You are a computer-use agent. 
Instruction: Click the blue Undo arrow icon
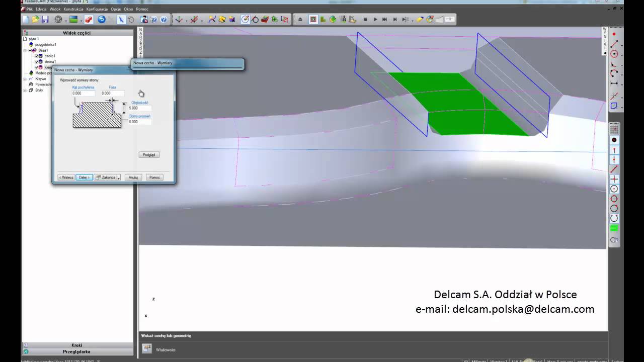tap(102, 20)
